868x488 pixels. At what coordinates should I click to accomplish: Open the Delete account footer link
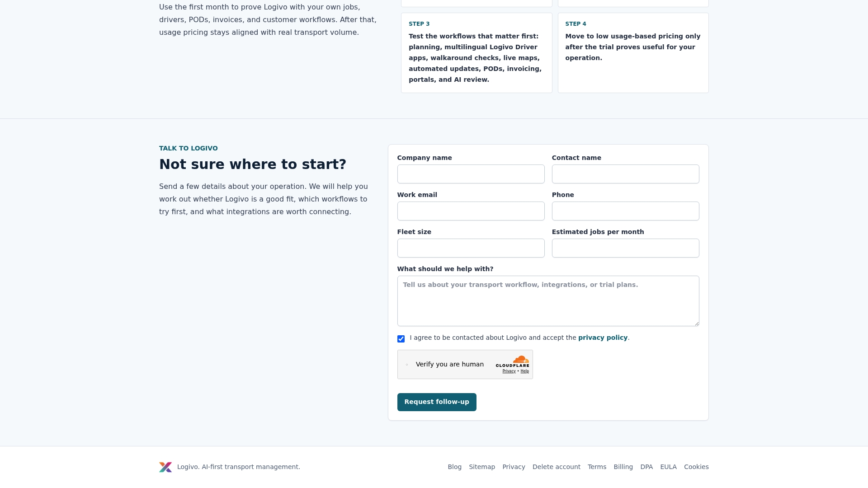coord(556,467)
